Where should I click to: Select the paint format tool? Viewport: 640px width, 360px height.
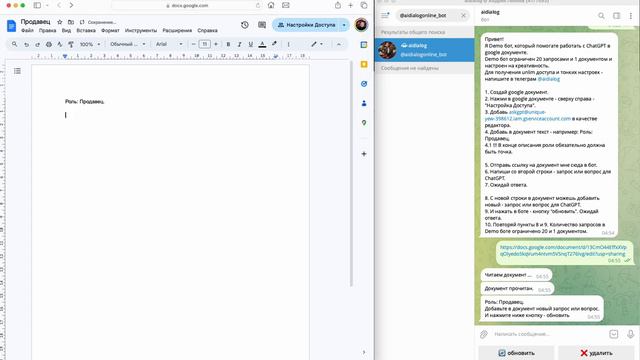(71, 44)
